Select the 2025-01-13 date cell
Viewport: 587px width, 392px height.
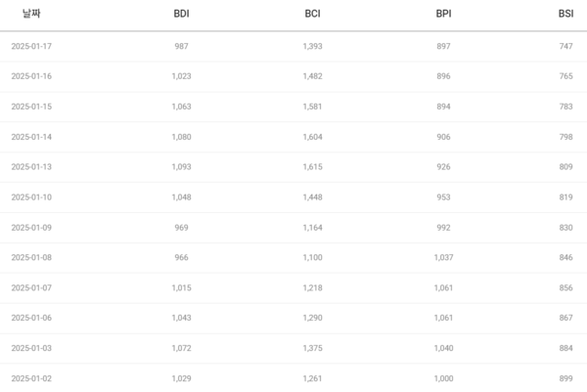pos(31,167)
